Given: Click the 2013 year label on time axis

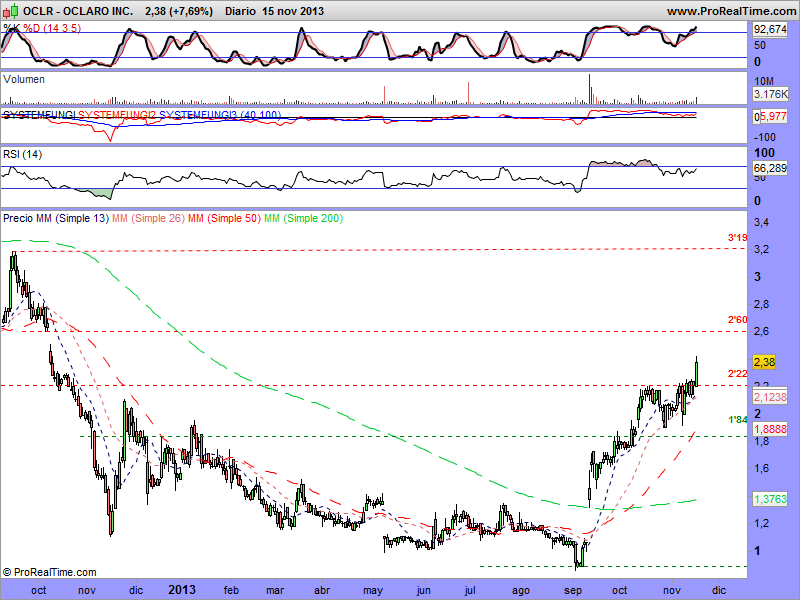Looking at the screenshot, I should [x=182, y=590].
